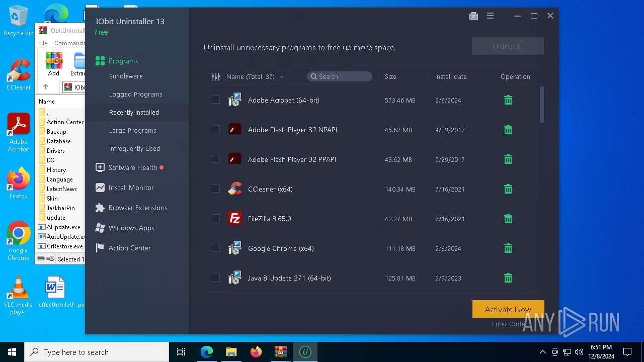The image size is (644, 362).
Task: Open the hamburger options menu
Action: pyautogui.click(x=490, y=16)
